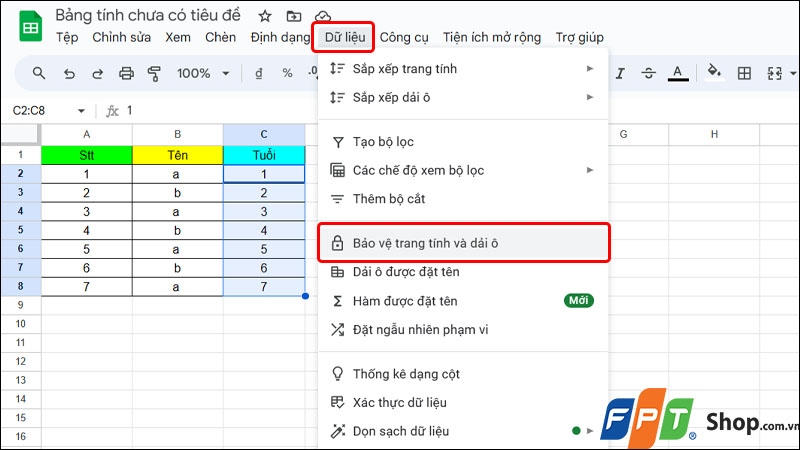Click the Dữ liệu menu
Image resolution: width=800 pixels, height=450 pixels.
(x=345, y=38)
